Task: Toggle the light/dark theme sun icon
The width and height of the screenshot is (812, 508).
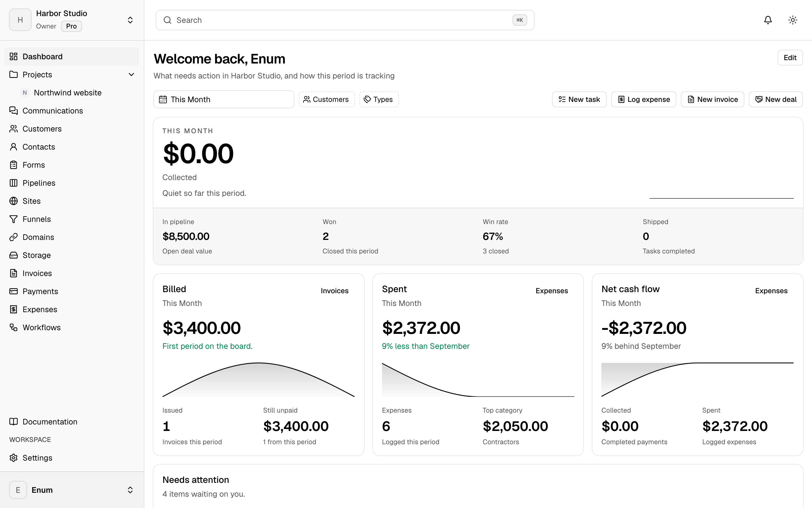Action: tap(793, 20)
